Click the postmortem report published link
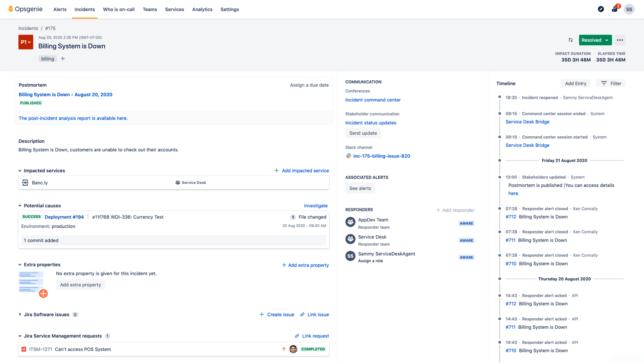Viewport: 644px width, 363px height. click(x=65, y=94)
